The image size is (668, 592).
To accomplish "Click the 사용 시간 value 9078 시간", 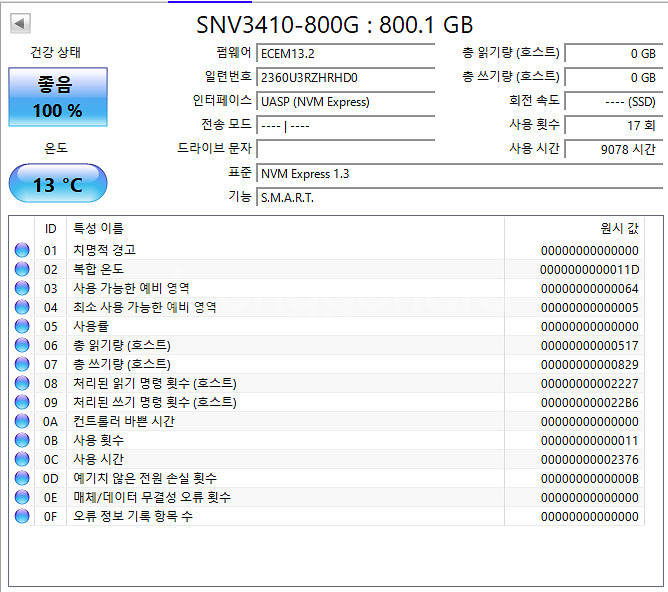I will click(x=614, y=149).
